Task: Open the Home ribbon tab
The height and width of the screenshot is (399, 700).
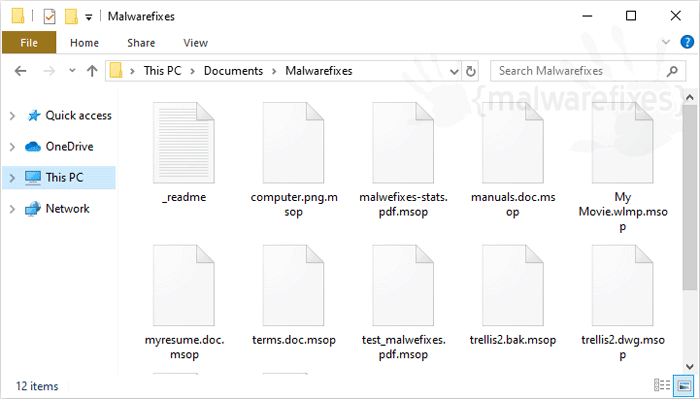Action: coord(84,43)
